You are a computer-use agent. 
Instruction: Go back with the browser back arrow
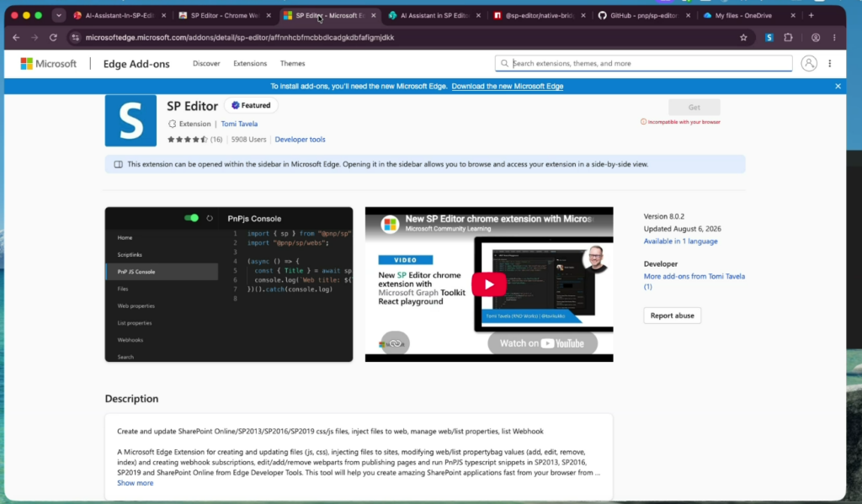pyautogui.click(x=16, y=37)
